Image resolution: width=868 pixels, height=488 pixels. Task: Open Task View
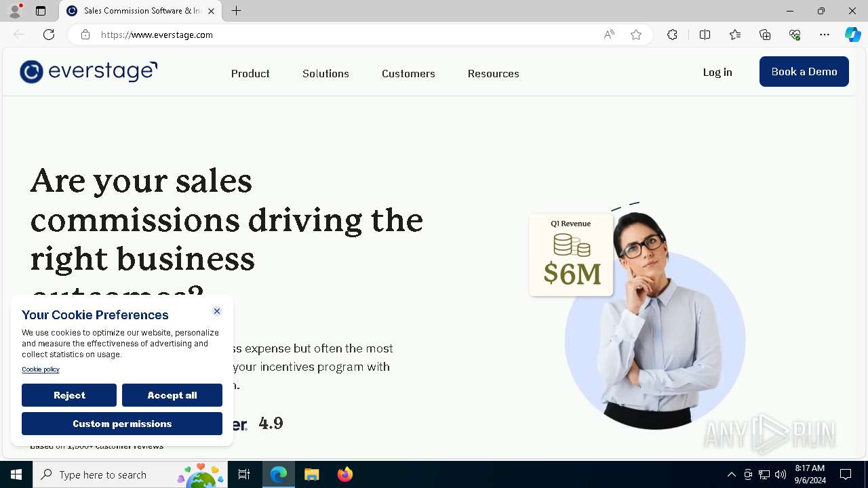(244, 474)
